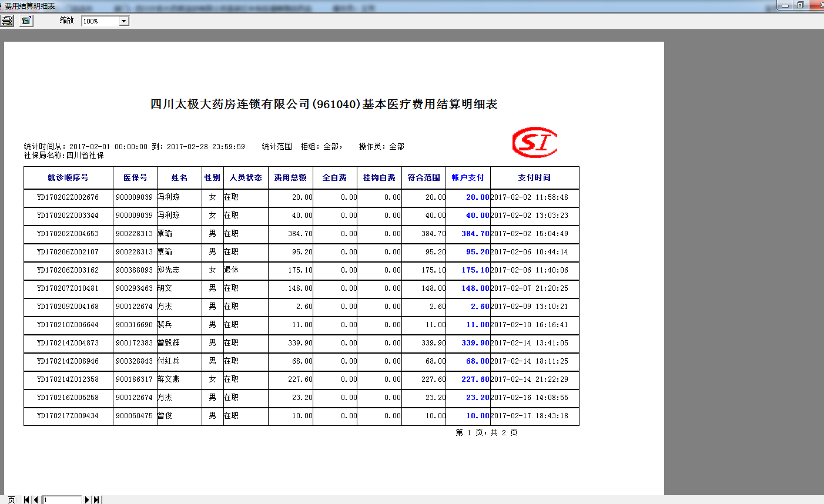Screen dimensions: 824x504
Task: Click insurance number 900293463
Action: pos(134,288)
